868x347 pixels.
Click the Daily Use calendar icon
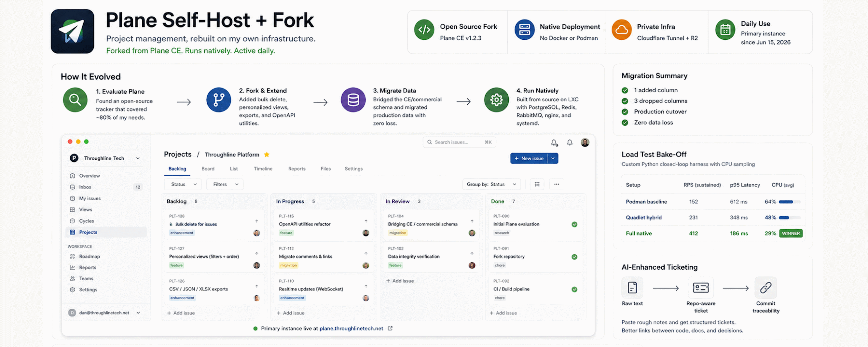pyautogui.click(x=725, y=30)
